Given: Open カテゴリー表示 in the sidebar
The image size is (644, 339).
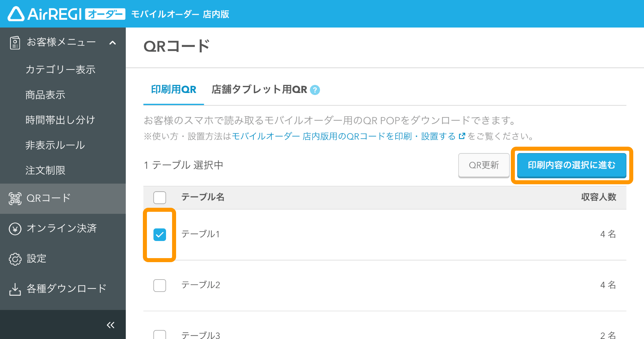Looking at the screenshot, I should [x=60, y=69].
